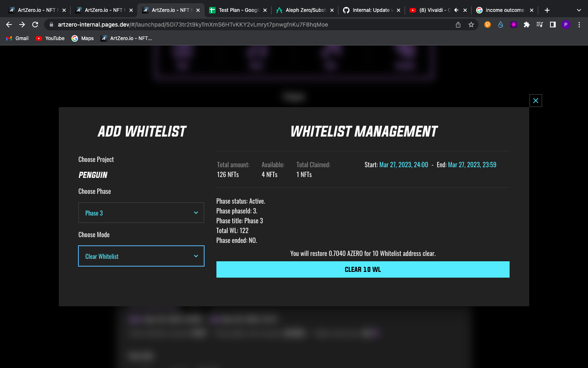
Task: Open the profile avatar P icon
Action: (x=566, y=25)
